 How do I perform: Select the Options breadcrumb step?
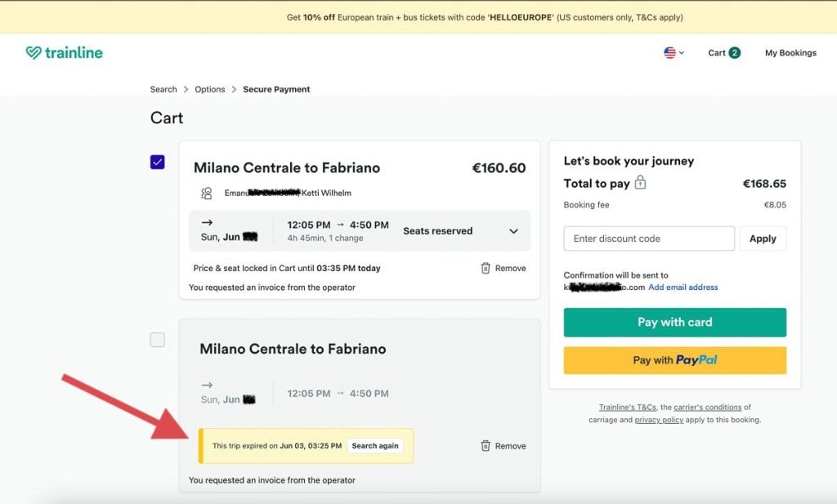[x=209, y=89]
